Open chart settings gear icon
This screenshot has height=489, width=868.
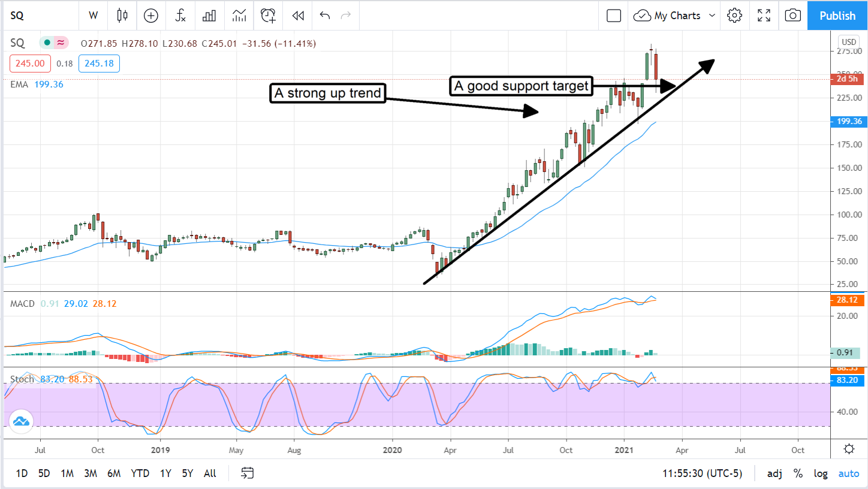(734, 16)
